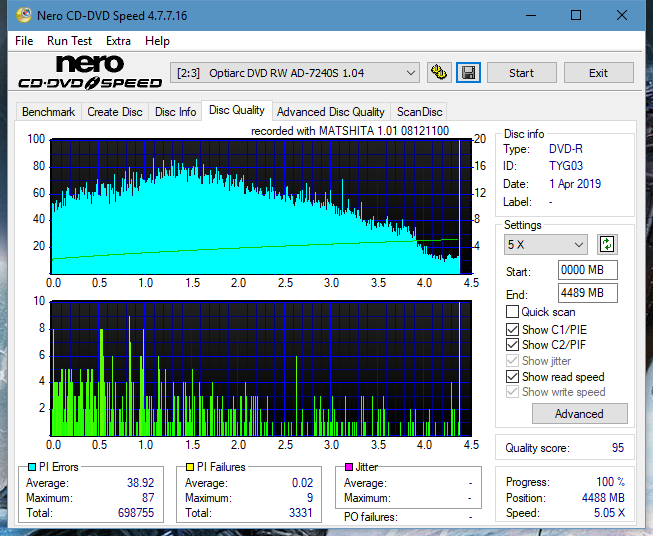The image size is (653, 536).
Task: Toggle Show jitter checkbox
Action: (x=512, y=361)
